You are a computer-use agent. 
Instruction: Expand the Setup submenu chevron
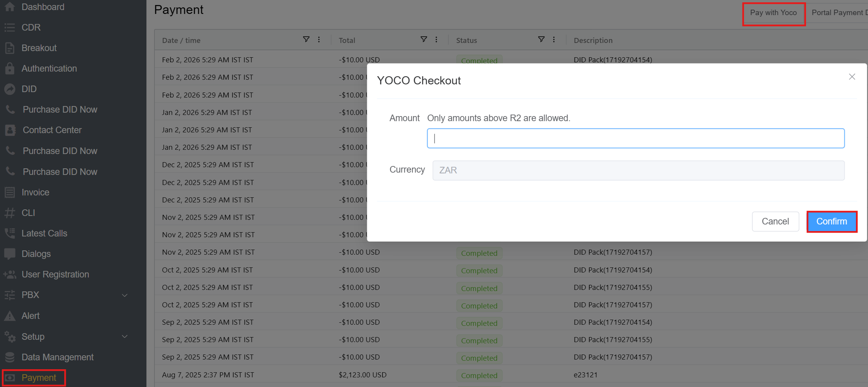point(125,337)
